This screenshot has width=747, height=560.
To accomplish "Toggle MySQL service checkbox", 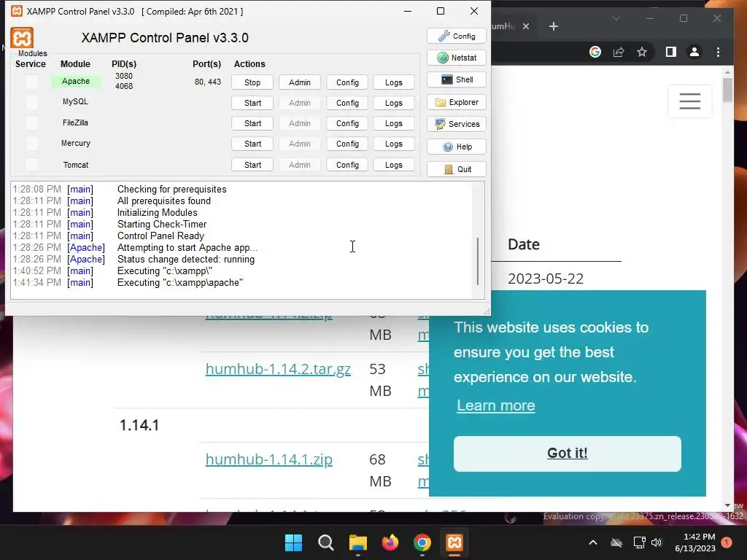I will coord(32,102).
